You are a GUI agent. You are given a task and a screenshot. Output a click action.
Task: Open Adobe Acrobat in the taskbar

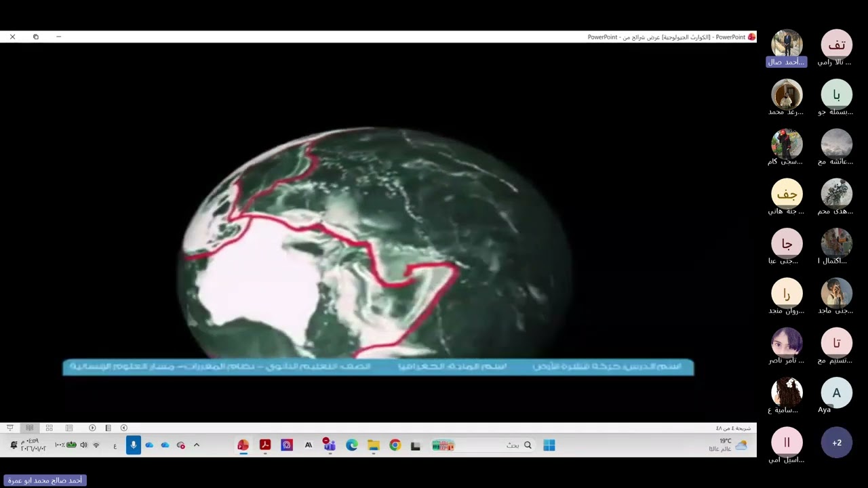(265, 445)
